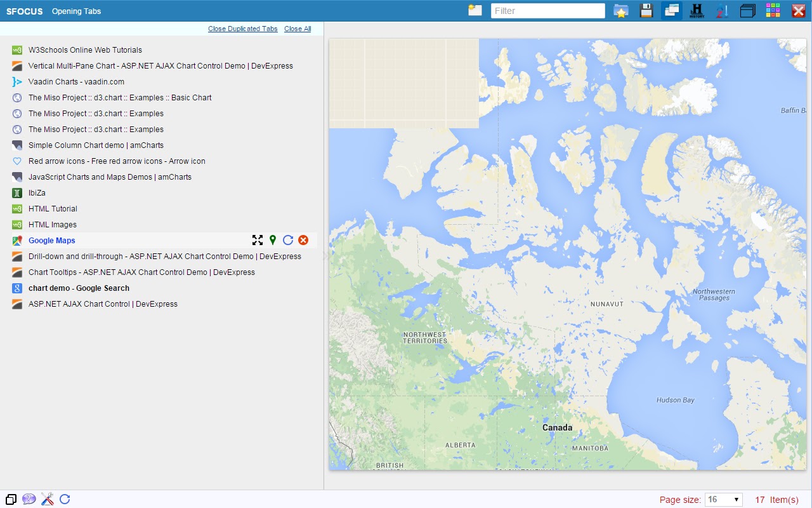Open the Miso Project Basic Chart tab
Image resolution: width=812 pixels, height=508 pixels.
[120, 98]
